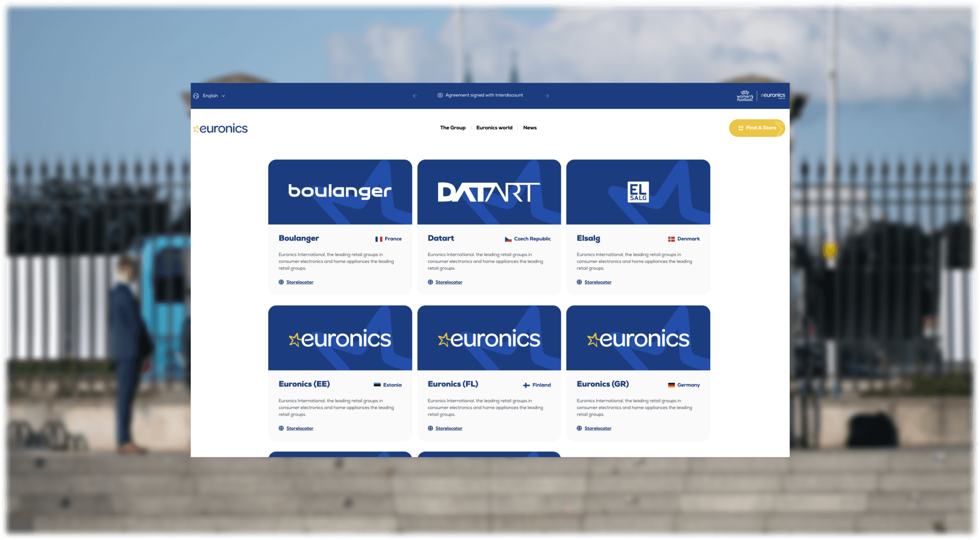Click the Euronics (EE) card description text
Viewport: 980px width, 540px height.
336,408
